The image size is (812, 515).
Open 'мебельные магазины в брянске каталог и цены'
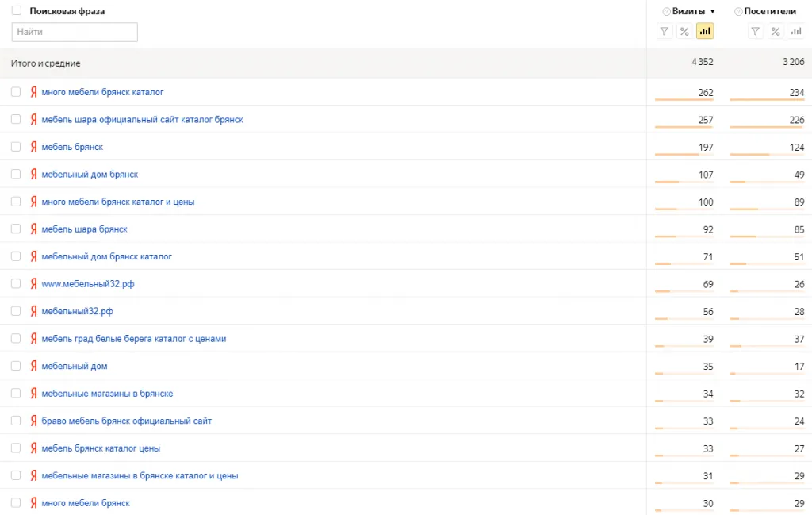(140, 475)
